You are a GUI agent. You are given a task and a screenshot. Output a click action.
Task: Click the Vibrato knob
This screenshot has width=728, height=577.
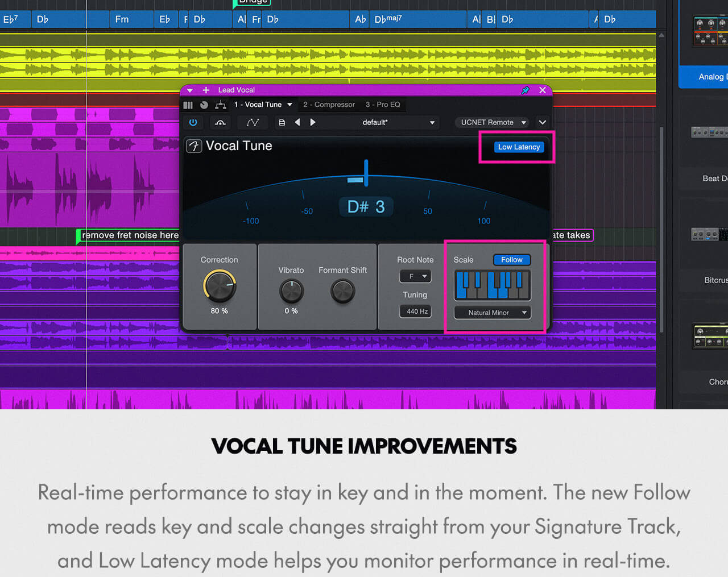pos(291,292)
